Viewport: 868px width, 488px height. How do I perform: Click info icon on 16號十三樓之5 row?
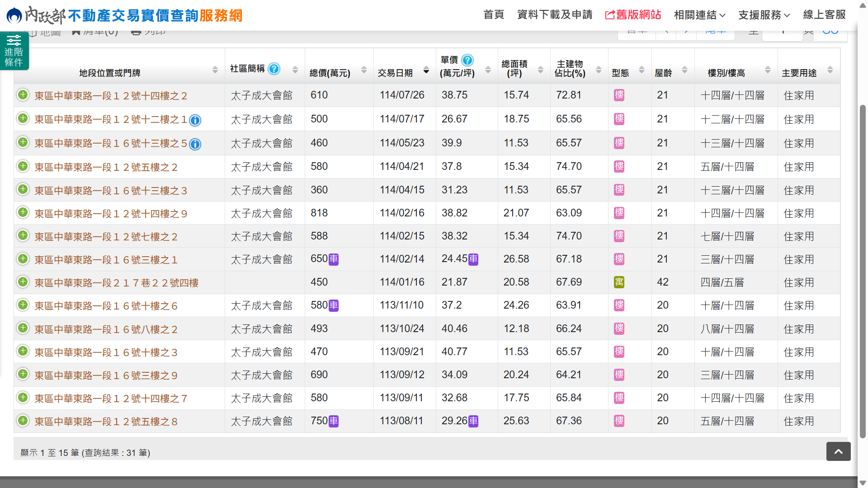195,144
